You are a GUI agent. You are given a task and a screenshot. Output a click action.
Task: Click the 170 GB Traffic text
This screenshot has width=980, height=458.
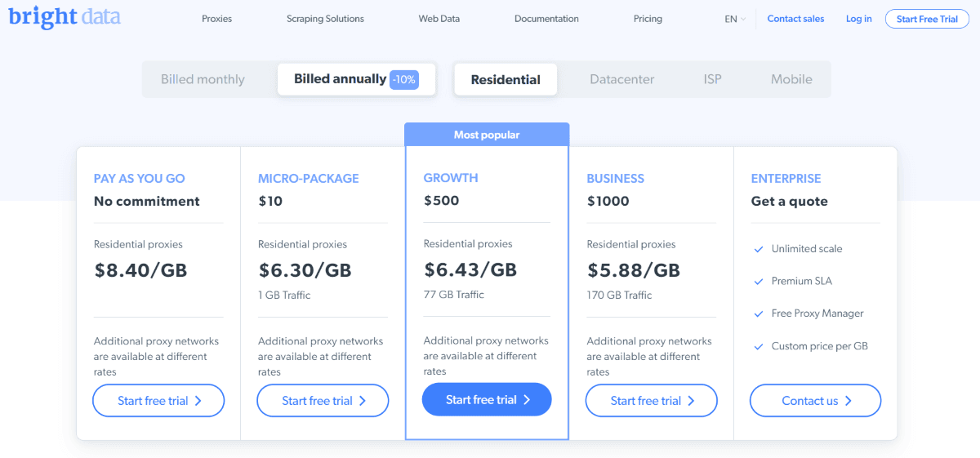tap(620, 295)
